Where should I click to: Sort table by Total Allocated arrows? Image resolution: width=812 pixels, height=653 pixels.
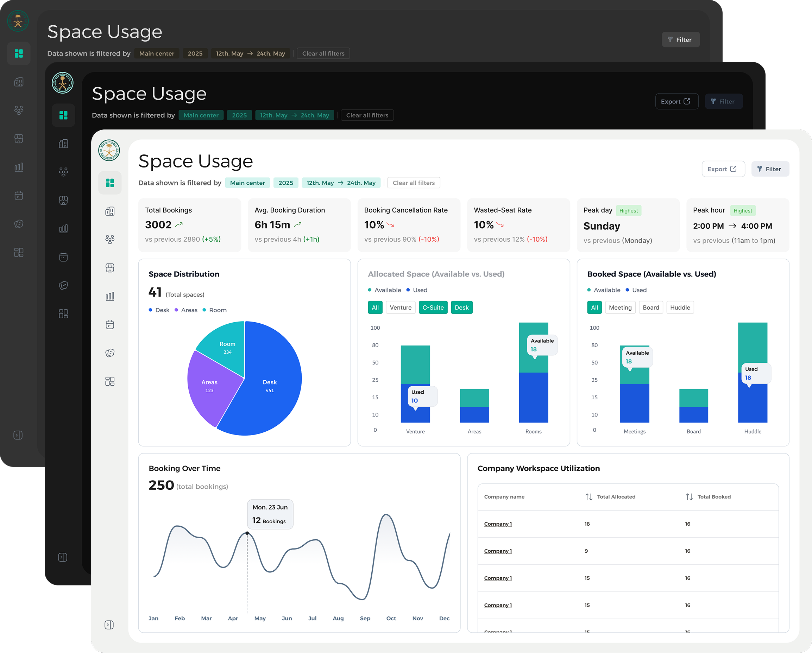[588, 497]
